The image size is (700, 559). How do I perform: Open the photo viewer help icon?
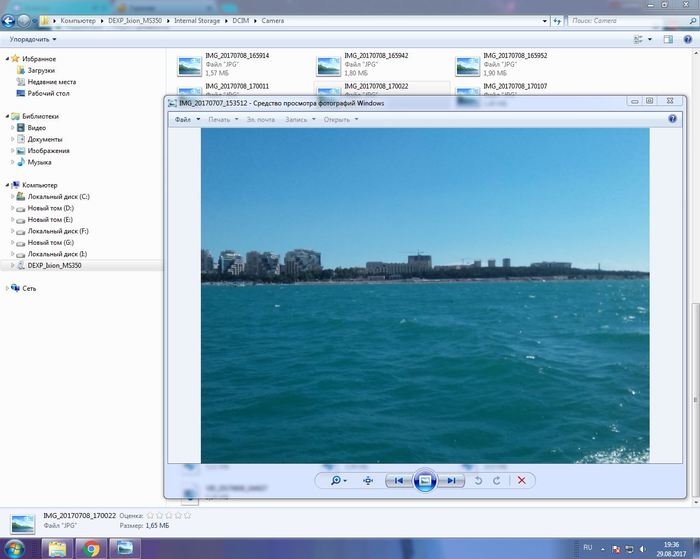pyautogui.click(x=673, y=119)
